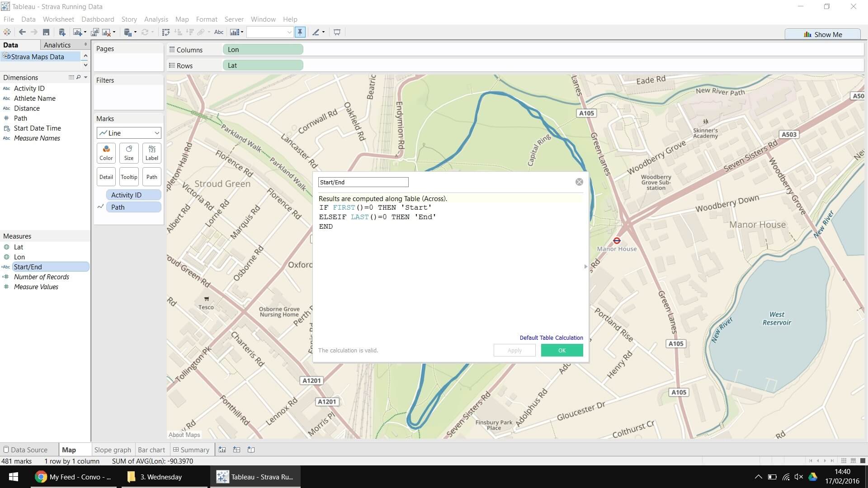Click the Save workbook icon
The height and width of the screenshot is (488, 868).
[46, 32]
